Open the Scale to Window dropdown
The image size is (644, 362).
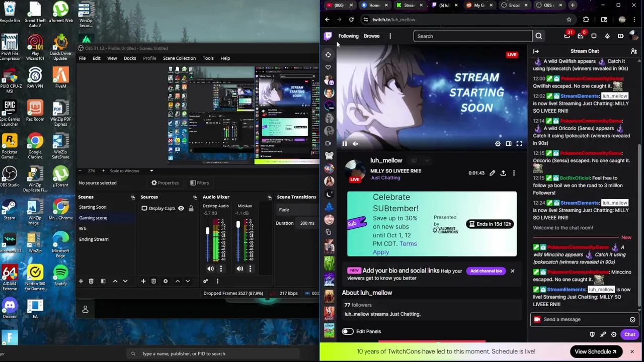[x=131, y=171]
